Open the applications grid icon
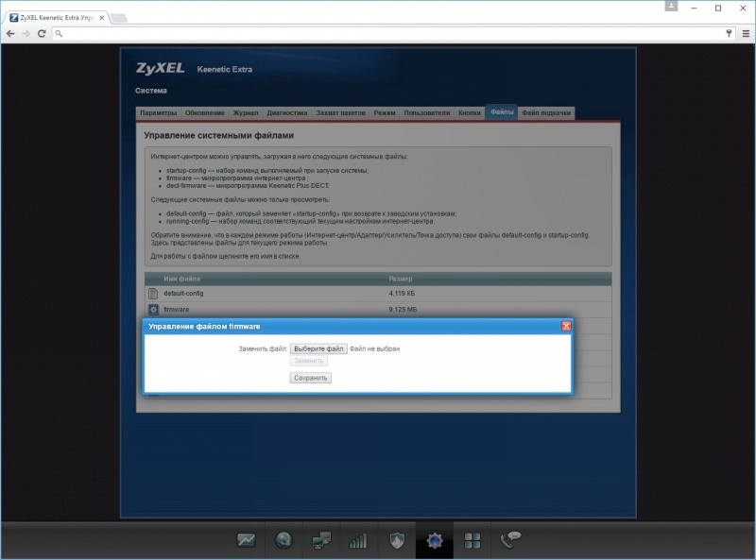756x560 pixels. (472, 541)
